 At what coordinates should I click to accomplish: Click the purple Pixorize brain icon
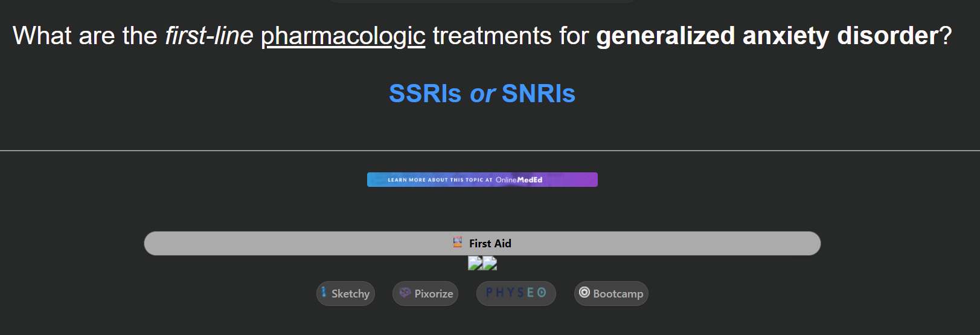click(405, 293)
